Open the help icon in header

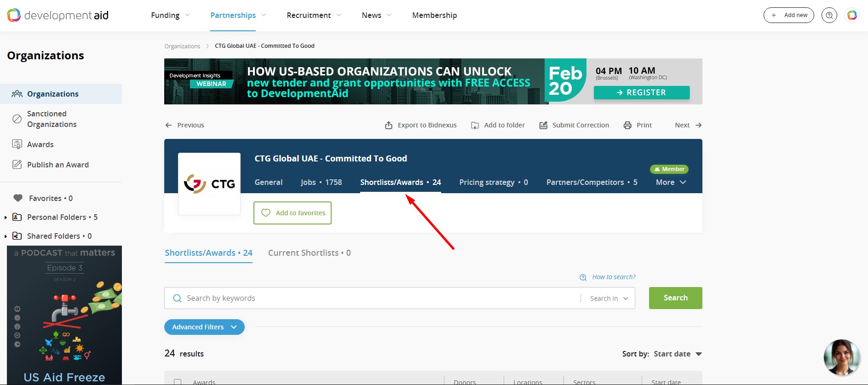click(x=829, y=15)
